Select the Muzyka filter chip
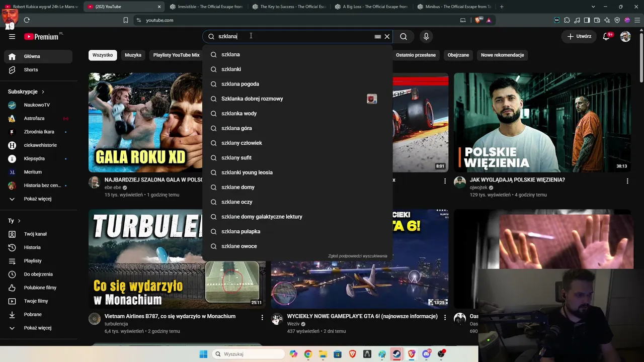This screenshot has width=644, height=362. coord(133,55)
